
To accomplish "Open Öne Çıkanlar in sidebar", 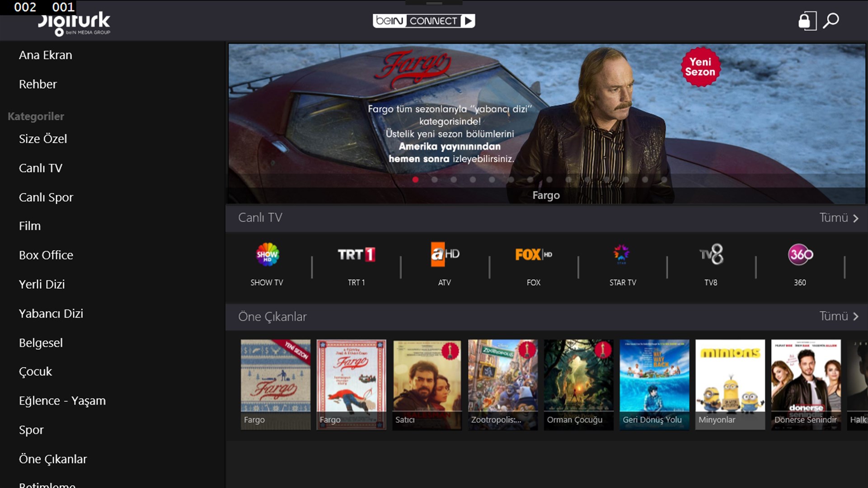I will (53, 460).
